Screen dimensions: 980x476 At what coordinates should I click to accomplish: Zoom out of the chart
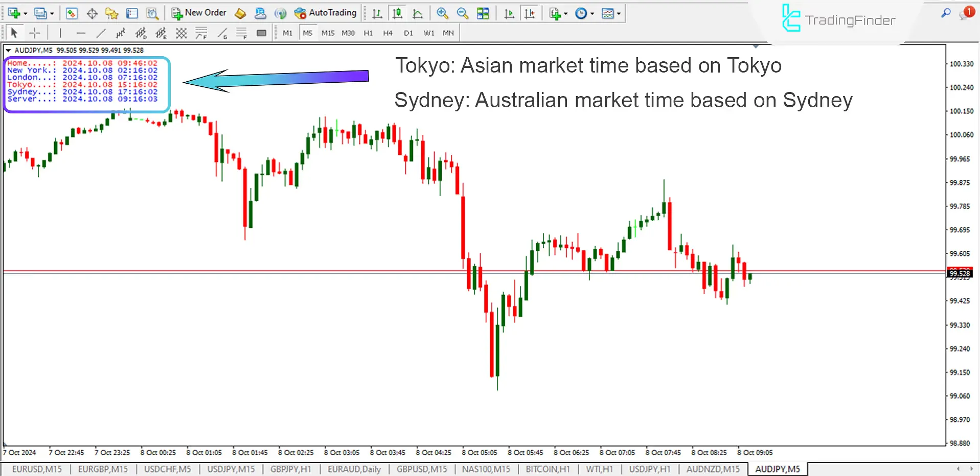(462, 13)
